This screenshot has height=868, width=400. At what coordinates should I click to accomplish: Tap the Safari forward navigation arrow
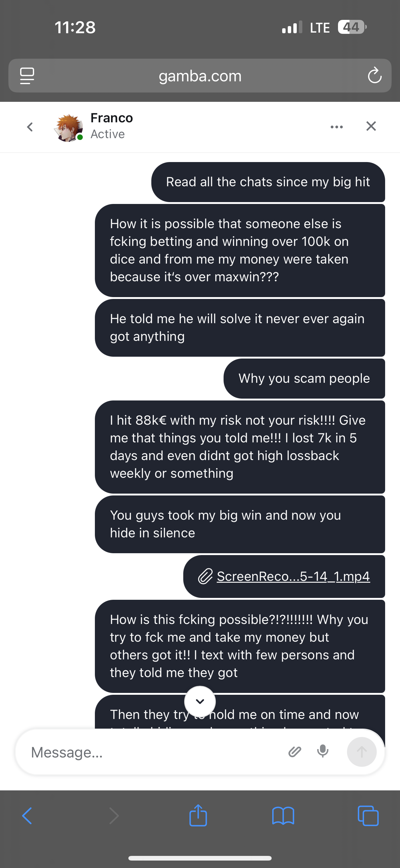point(114,816)
